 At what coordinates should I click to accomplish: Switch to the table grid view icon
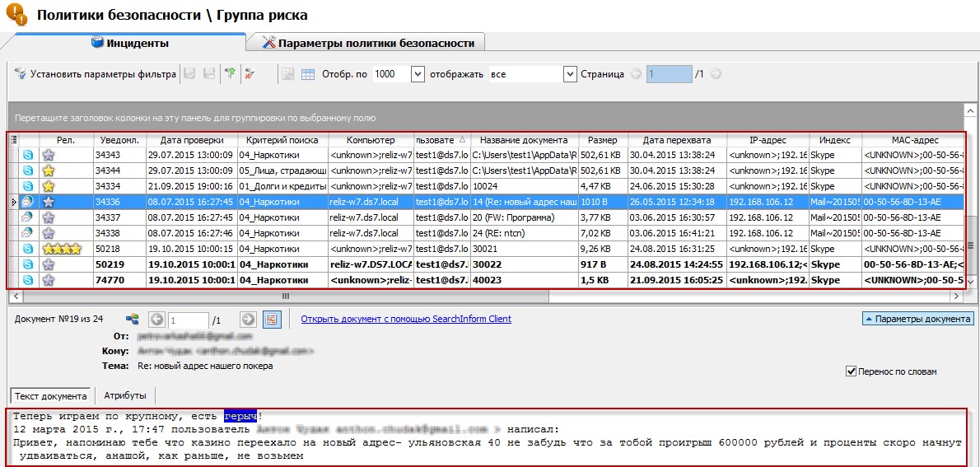tap(307, 74)
